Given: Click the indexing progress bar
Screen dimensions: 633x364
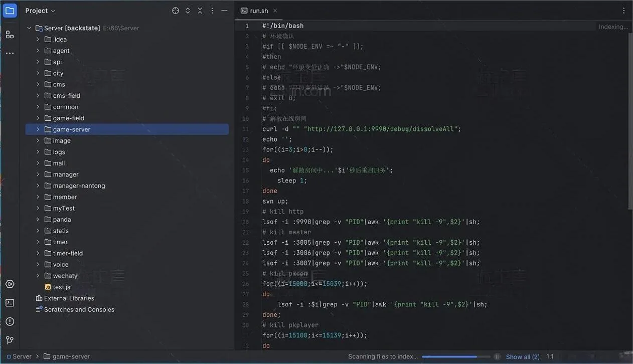Looking at the screenshot, I should (456, 356).
